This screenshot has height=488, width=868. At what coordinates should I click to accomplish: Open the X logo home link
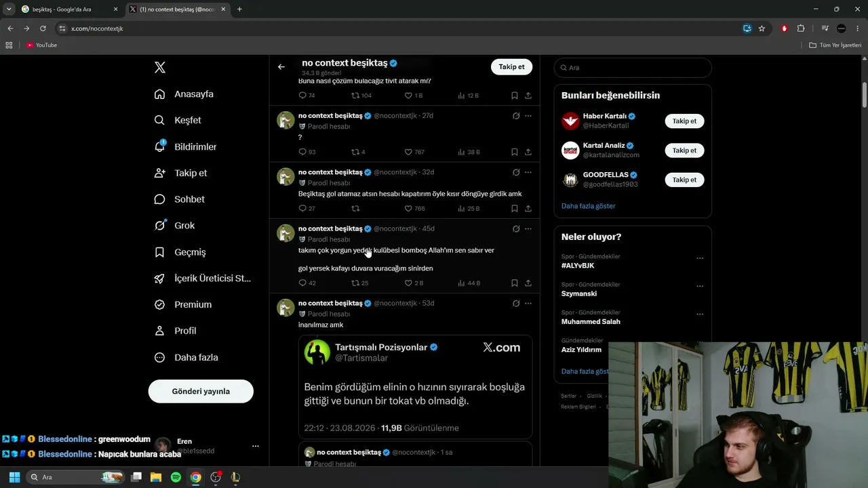tap(159, 67)
